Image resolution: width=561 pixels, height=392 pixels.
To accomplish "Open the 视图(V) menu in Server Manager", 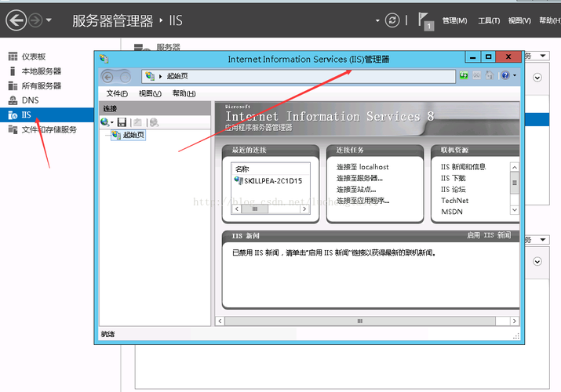I will click(519, 20).
